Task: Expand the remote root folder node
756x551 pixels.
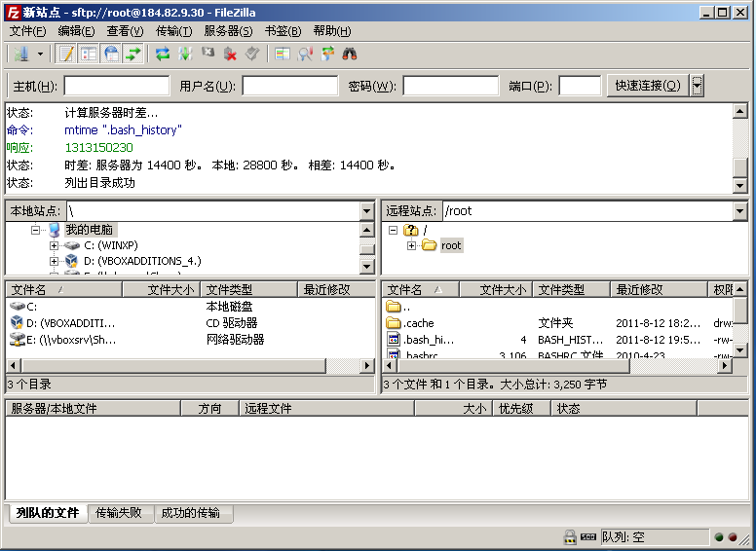Action: [411, 245]
